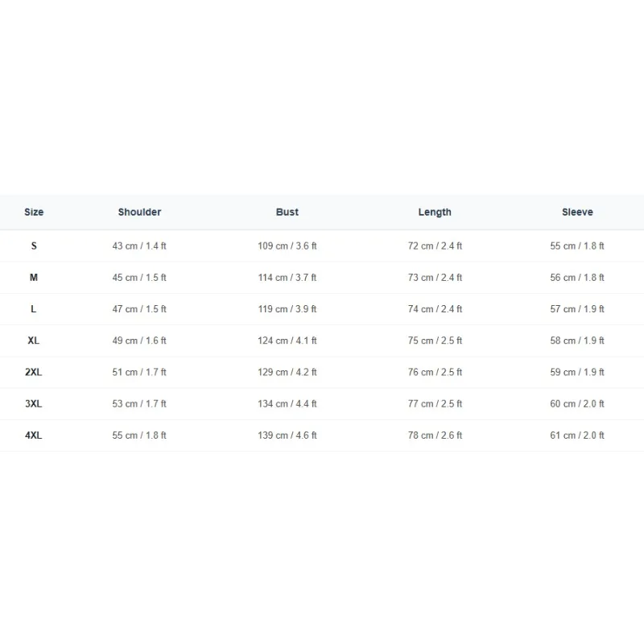
Task: Select the L size row label
Action: coord(34,309)
